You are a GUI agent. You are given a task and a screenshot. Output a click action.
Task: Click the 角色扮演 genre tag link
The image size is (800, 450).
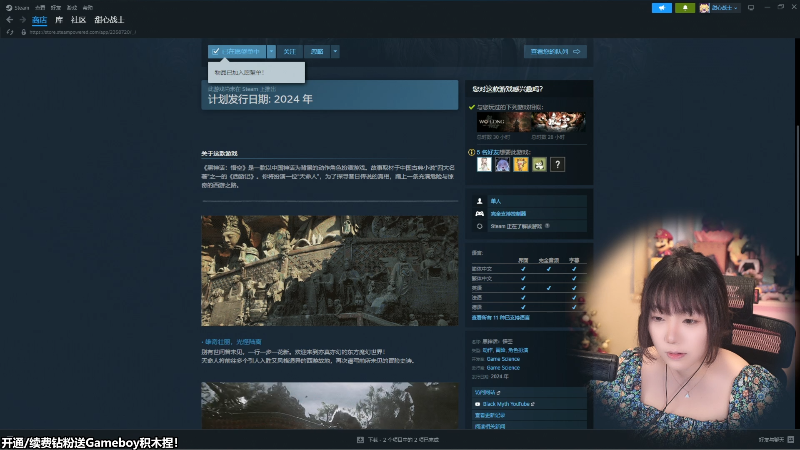pyautogui.click(x=518, y=351)
